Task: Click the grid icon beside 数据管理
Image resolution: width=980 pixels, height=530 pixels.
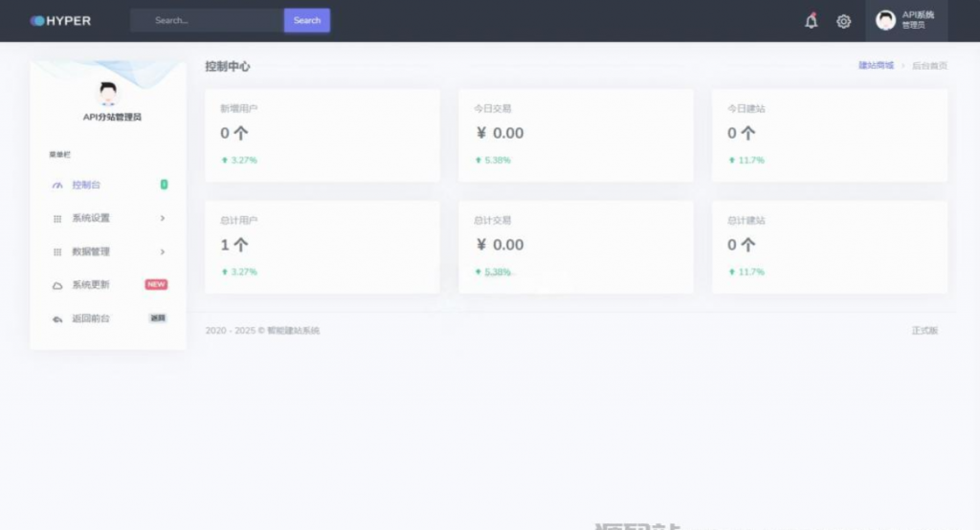Action: [x=57, y=252]
